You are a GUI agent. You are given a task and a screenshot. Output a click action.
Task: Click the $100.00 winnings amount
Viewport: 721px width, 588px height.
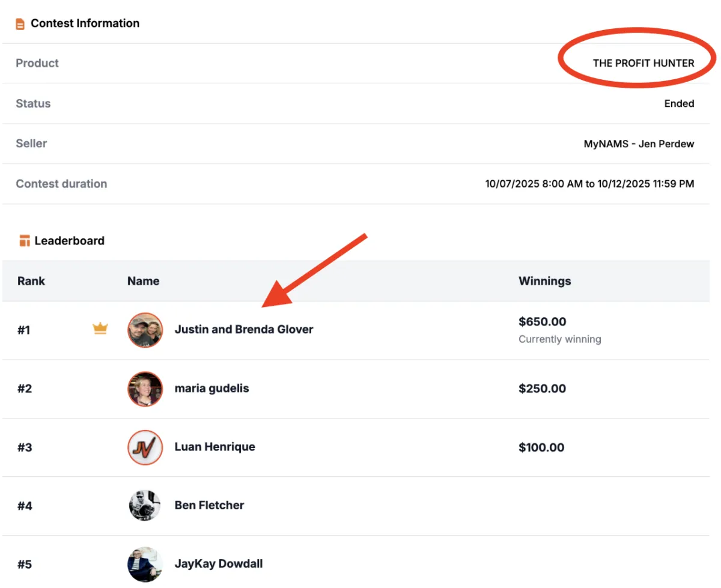point(541,447)
